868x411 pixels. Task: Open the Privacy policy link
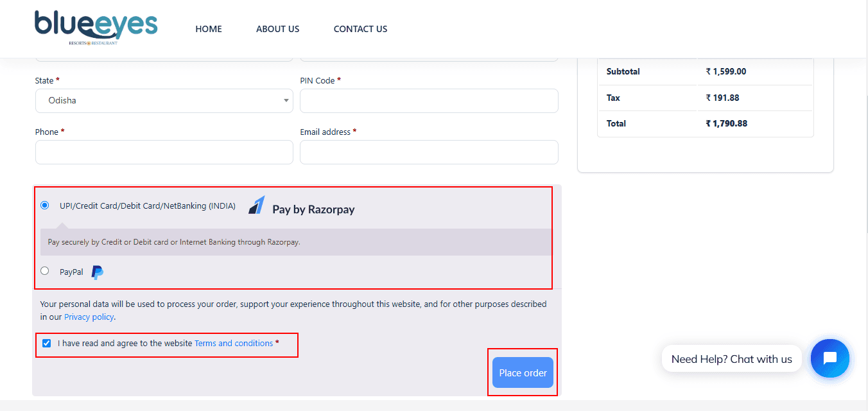89,317
